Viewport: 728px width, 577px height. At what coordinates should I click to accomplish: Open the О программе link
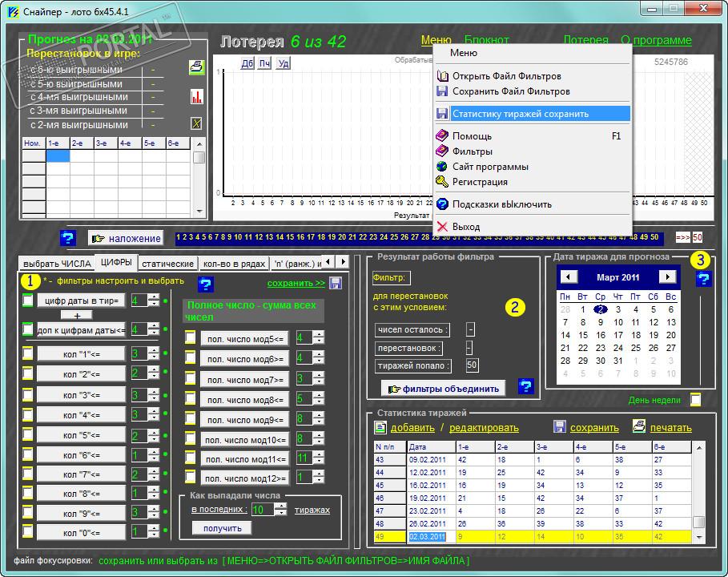click(x=656, y=40)
